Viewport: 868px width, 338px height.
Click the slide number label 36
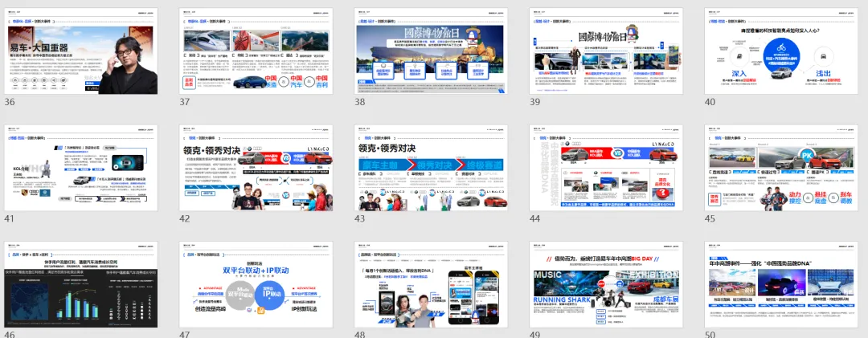(10, 102)
